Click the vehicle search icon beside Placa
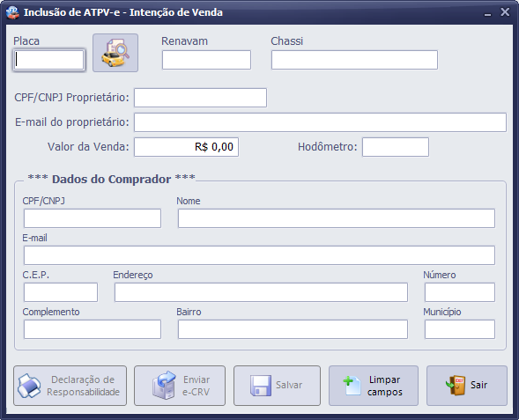The image size is (519, 420). [115, 53]
